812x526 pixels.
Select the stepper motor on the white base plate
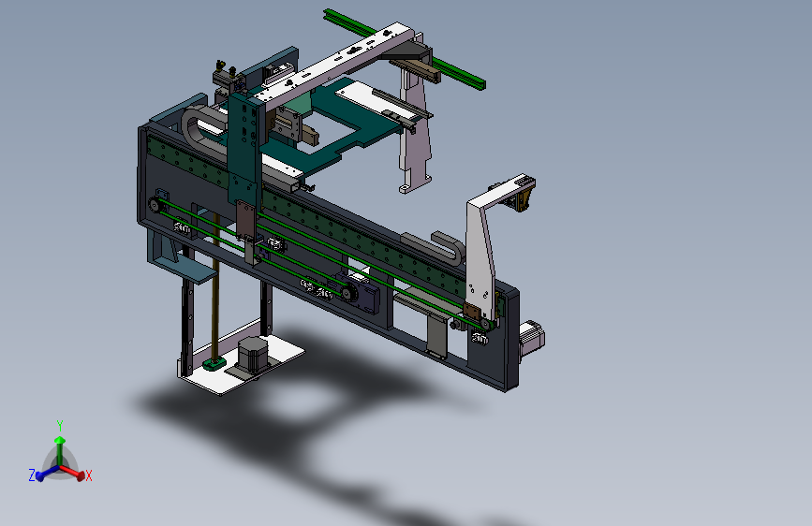pyautogui.click(x=254, y=355)
